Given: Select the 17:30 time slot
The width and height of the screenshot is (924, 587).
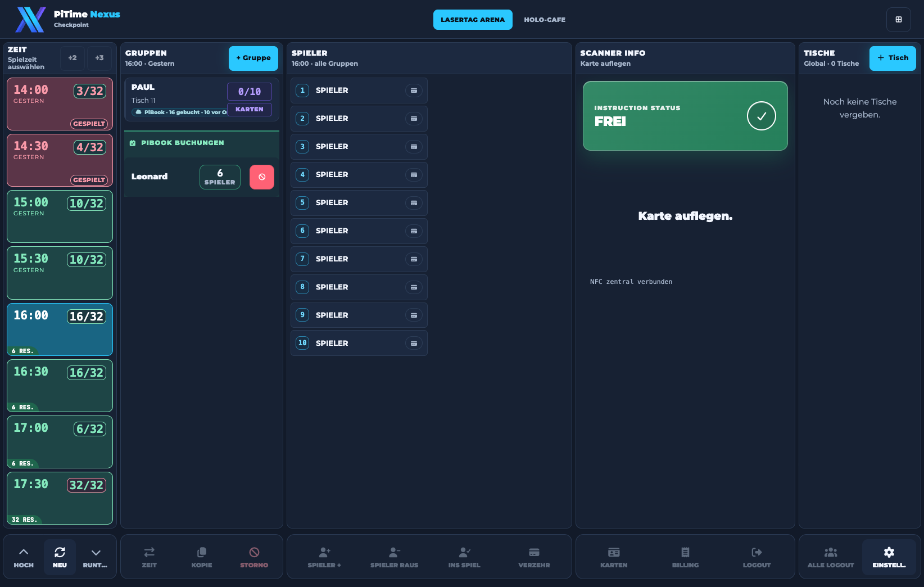Looking at the screenshot, I should pos(60,498).
